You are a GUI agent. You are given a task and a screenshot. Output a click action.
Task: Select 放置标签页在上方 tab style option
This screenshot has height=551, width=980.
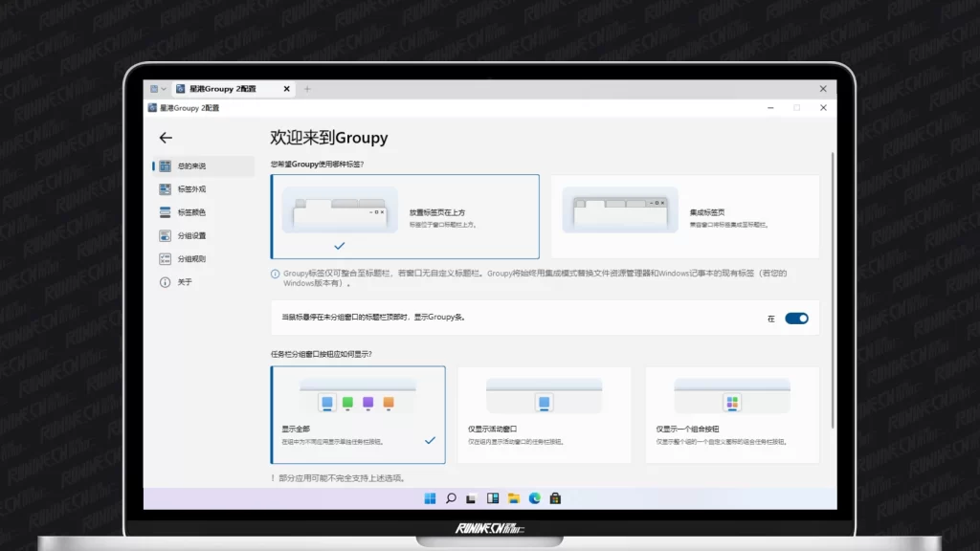405,216
